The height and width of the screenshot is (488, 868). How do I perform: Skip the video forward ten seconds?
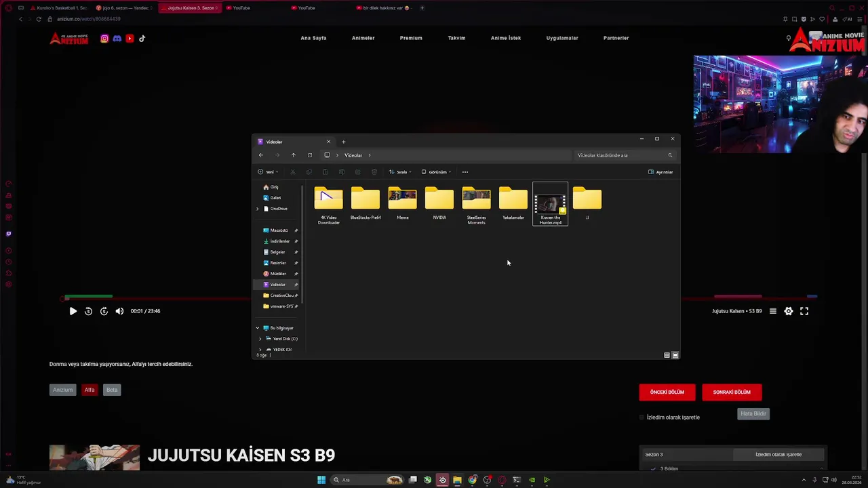click(x=104, y=311)
